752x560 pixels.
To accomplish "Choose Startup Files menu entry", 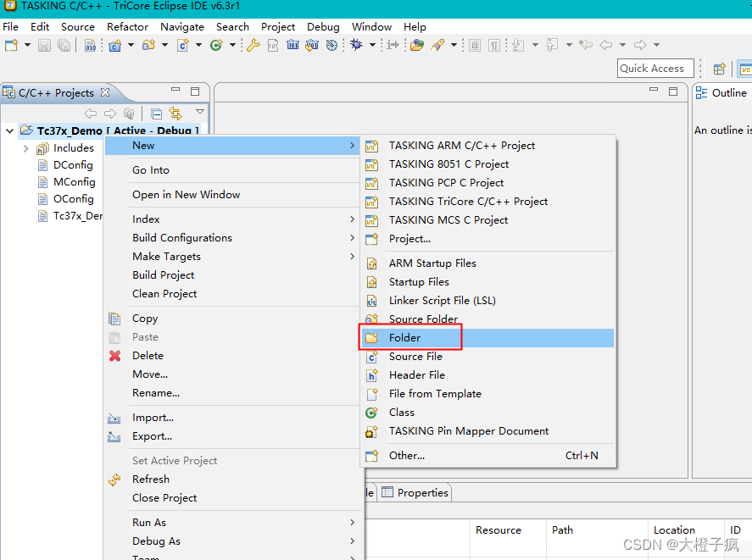I will (487, 282).
